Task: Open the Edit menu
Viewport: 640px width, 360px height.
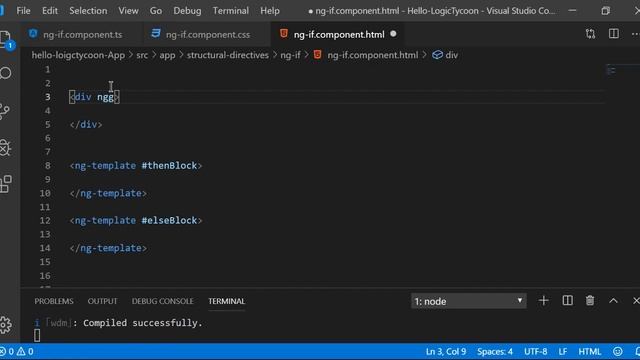Action: [50, 11]
